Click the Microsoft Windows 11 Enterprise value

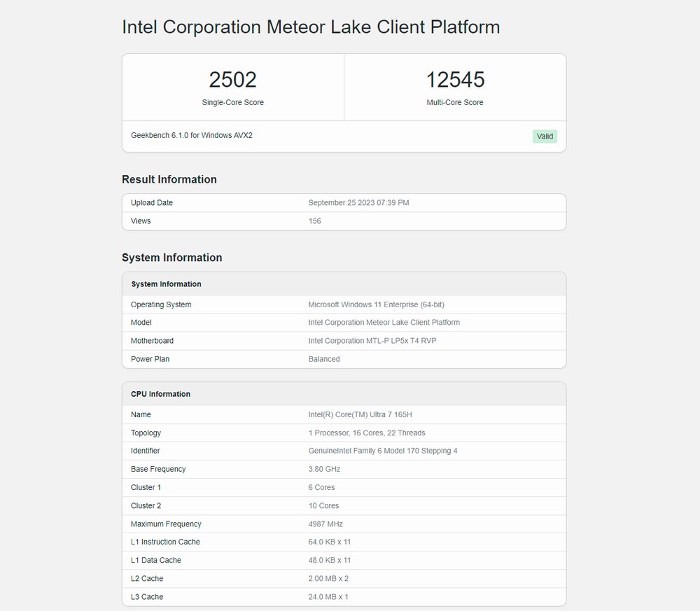(376, 305)
